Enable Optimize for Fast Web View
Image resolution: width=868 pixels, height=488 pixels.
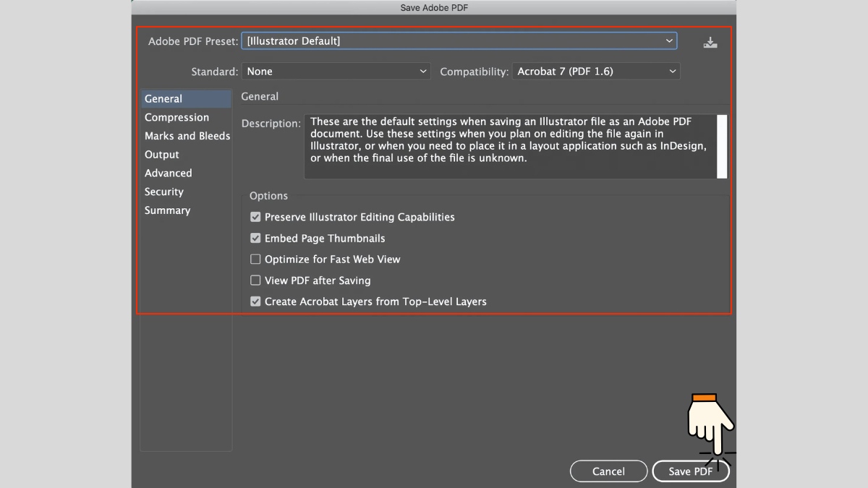point(255,259)
